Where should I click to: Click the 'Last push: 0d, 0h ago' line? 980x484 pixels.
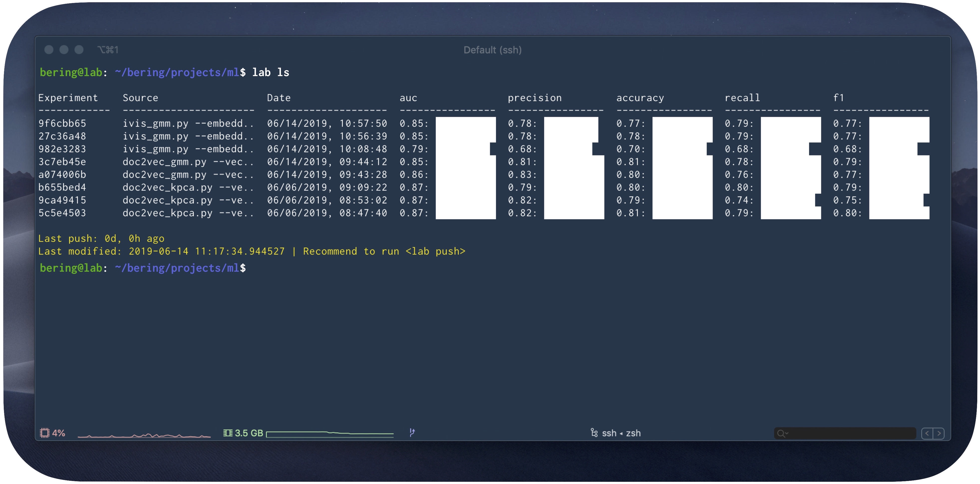tap(101, 239)
